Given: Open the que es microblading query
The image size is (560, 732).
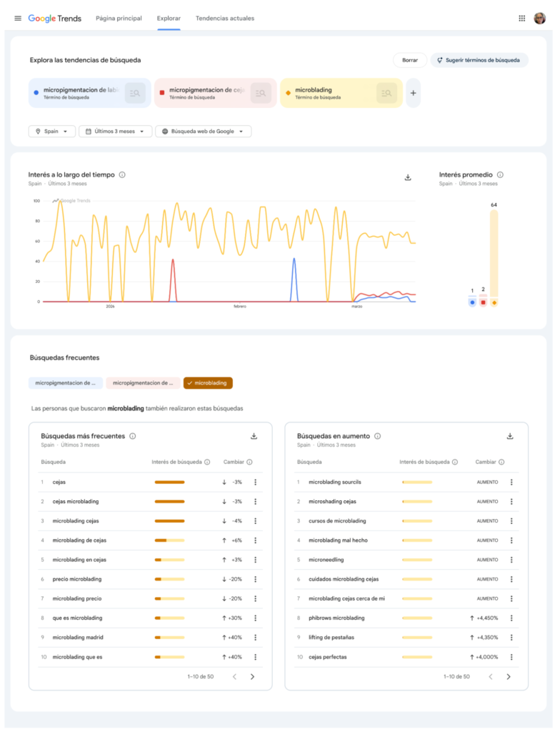Looking at the screenshot, I should (x=77, y=618).
